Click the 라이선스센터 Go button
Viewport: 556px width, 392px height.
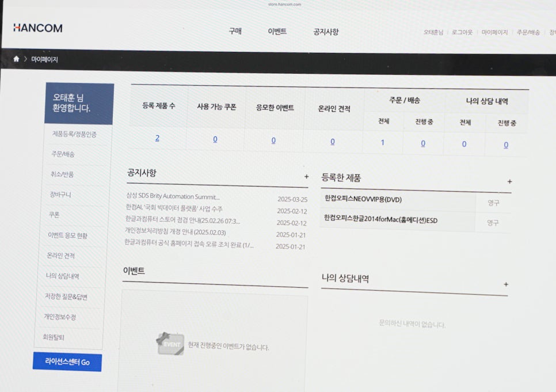67,362
